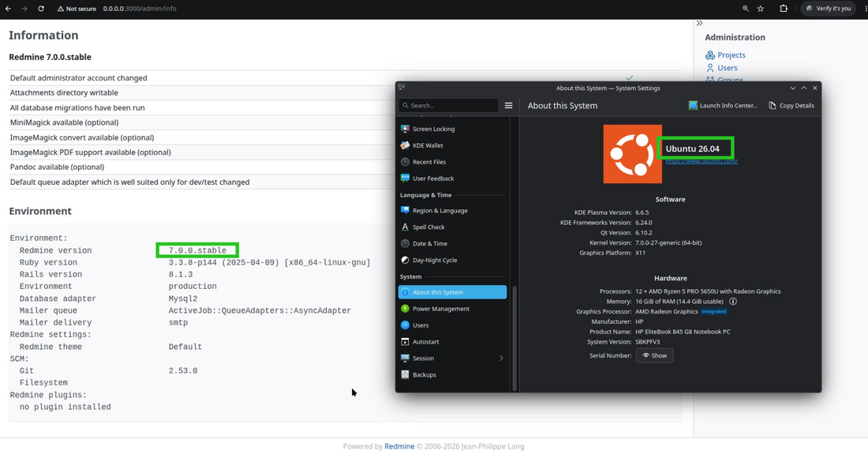Click Region & Language flag icon
Viewport: 868px width, 451px height.
[x=406, y=211]
